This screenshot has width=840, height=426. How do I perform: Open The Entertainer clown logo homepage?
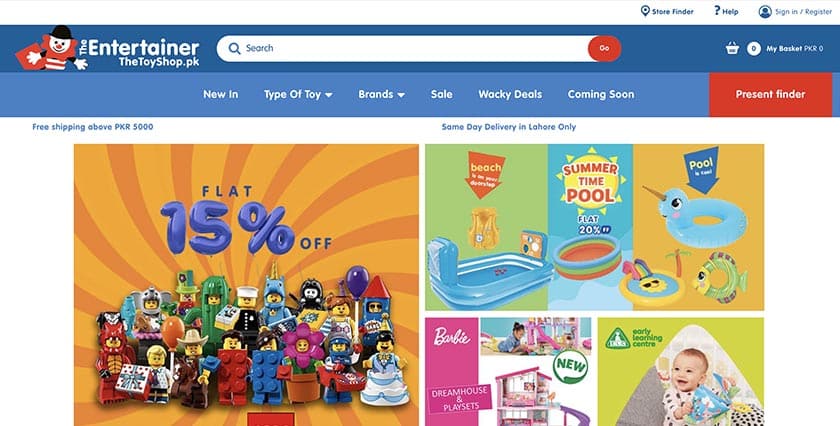pos(107,48)
